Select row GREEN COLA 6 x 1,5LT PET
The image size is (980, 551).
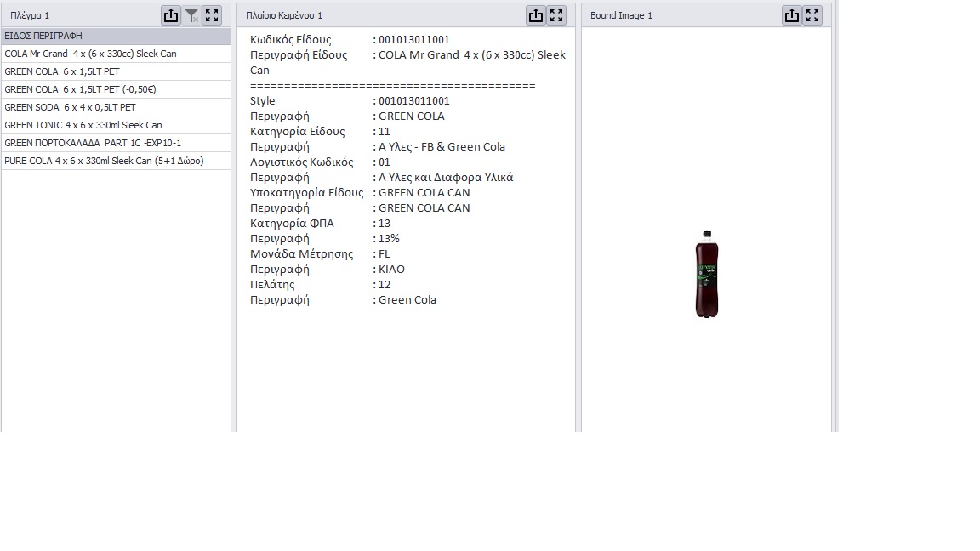click(117, 71)
